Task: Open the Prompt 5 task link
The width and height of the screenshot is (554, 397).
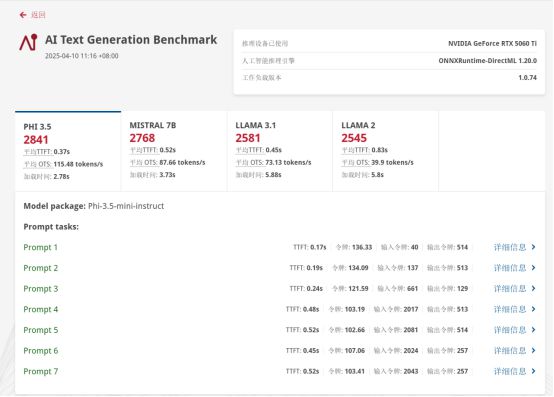Action: coord(41,330)
